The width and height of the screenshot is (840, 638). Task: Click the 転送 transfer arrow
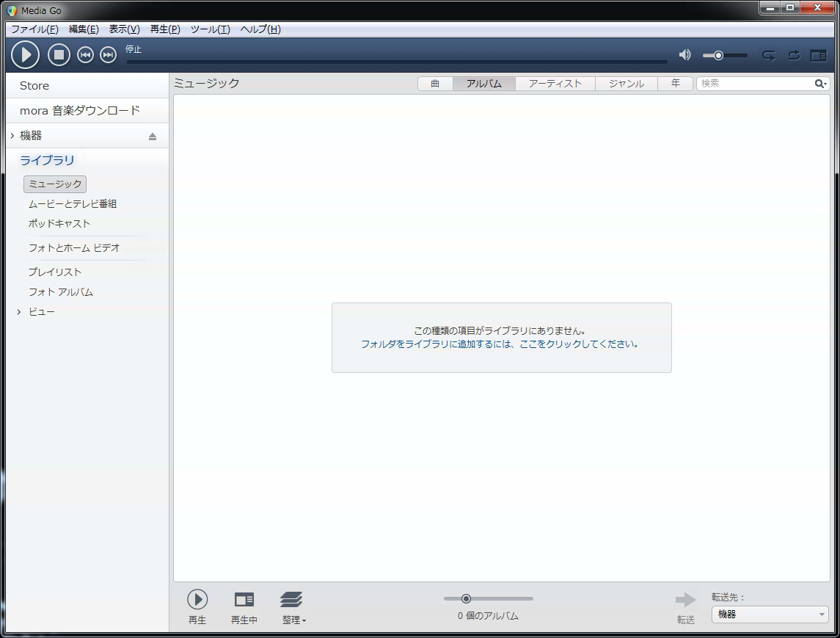[x=686, y=599]
